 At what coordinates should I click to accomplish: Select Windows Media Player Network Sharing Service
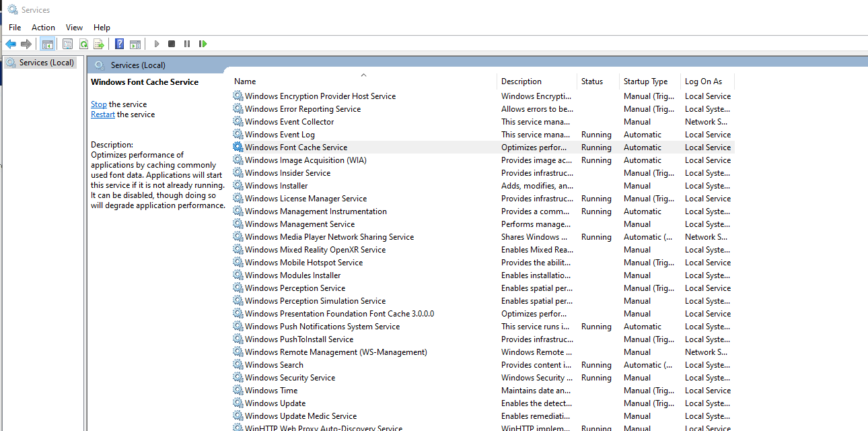click(482, 237)
